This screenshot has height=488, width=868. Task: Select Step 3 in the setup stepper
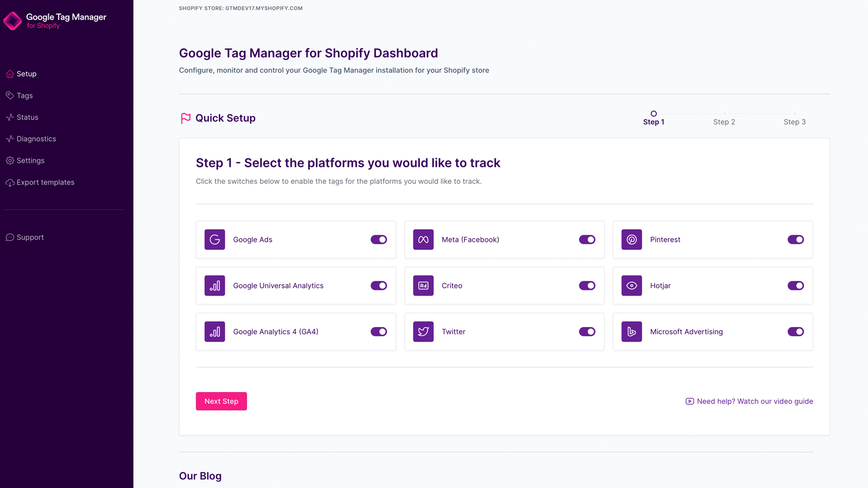point(794,121)
